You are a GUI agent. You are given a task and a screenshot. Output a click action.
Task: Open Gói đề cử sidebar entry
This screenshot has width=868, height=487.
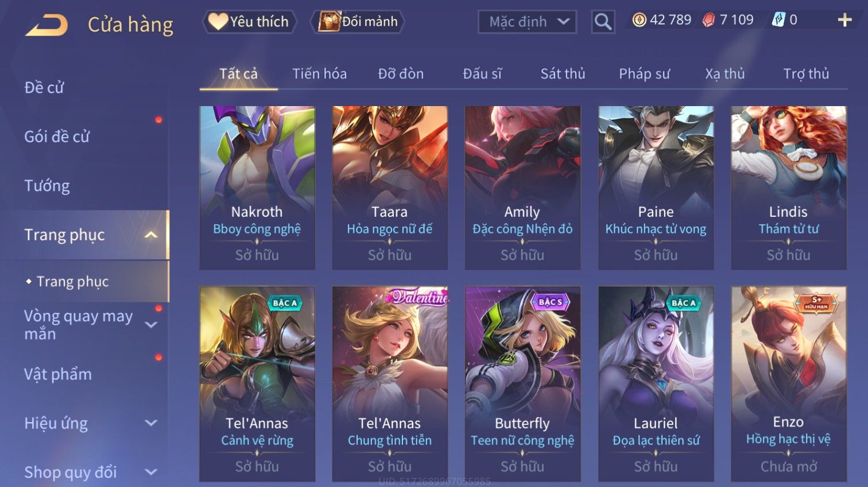pos(57,136)
